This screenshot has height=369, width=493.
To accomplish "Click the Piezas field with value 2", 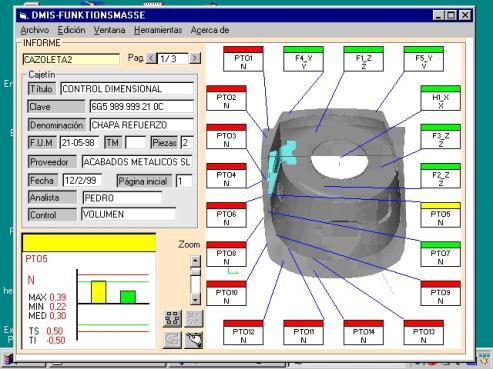I will tap(187, 143).
